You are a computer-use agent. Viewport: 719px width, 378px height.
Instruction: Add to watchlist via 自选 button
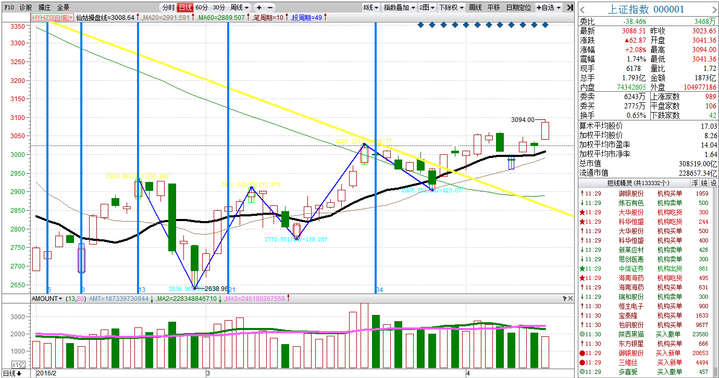(548, 7)
